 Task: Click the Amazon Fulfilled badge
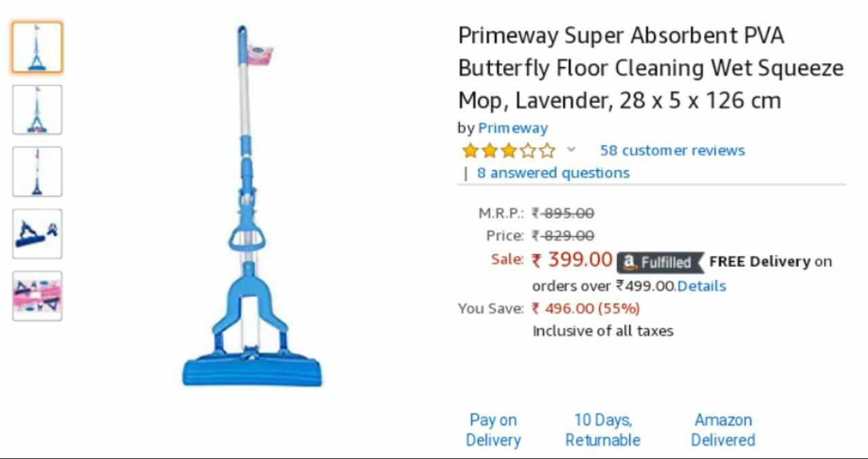[x=660, y=262]
